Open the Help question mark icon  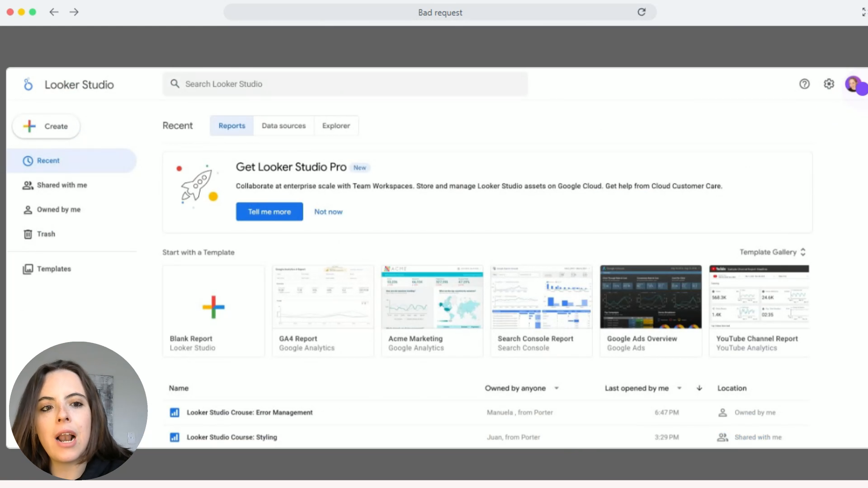804,84
